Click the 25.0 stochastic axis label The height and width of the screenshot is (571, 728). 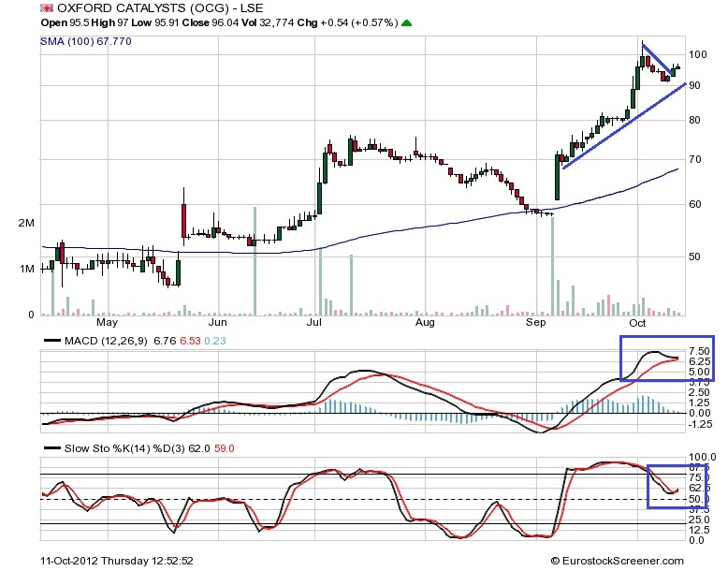click(x=700, y=520)
